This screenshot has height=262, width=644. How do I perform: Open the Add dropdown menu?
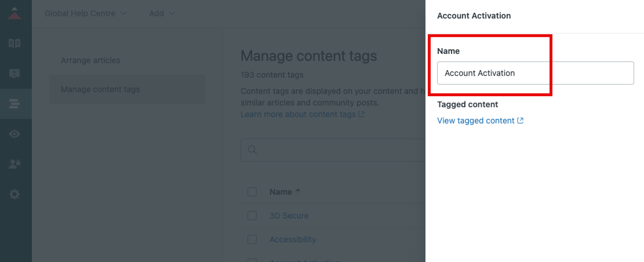coord(162,13)
